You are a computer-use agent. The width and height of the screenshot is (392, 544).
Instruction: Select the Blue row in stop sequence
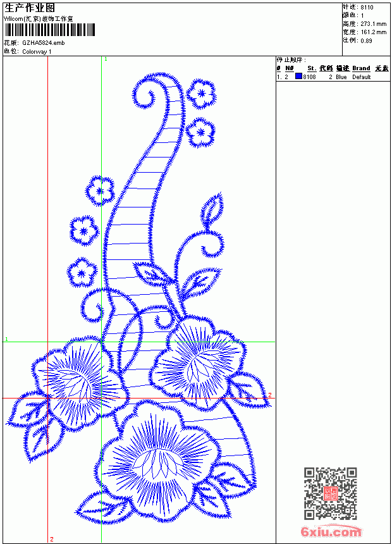tap(333, 77)
